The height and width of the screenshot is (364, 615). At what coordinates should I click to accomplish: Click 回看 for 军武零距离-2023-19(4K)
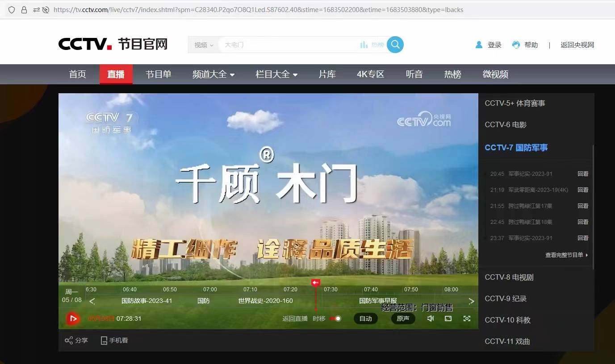[583, 190]
